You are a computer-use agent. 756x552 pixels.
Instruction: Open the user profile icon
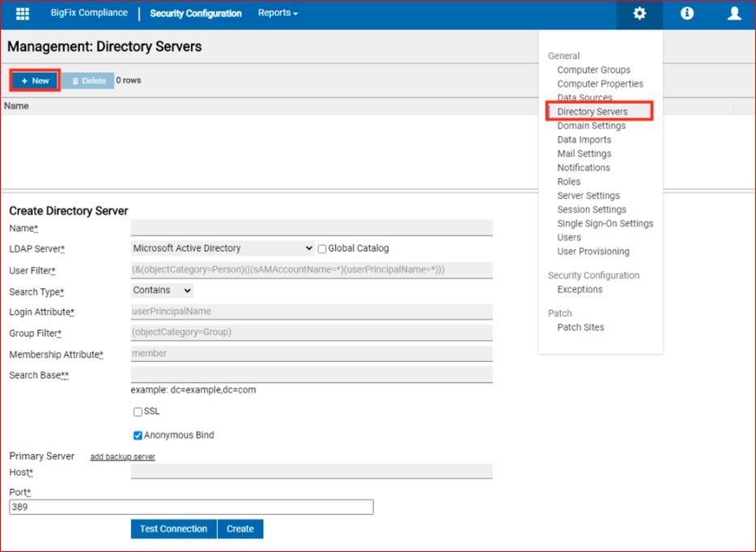pos(734,14)
